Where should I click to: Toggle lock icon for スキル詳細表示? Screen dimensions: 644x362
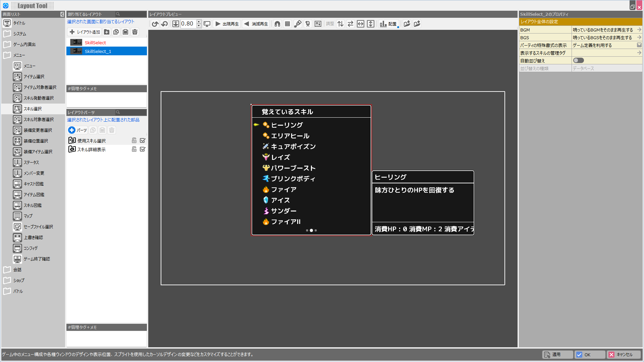[134, 149]
